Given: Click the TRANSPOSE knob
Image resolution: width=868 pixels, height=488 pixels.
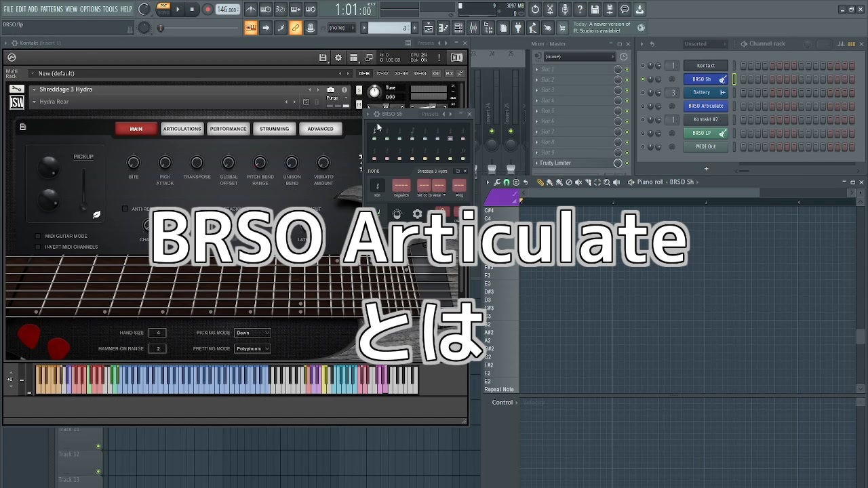Looking at the screenshot, I should pyautogui.click(x=197, y=163).
